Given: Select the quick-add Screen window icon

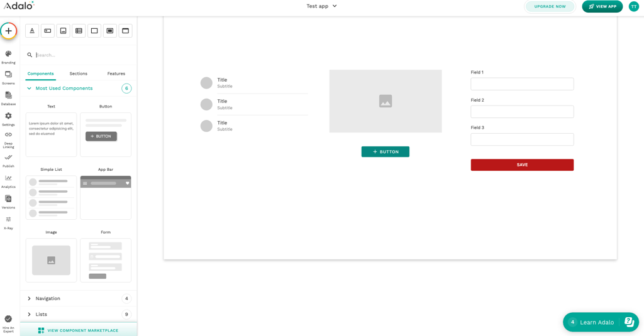Looking at the screenshot, I should [x=126, y=31].
